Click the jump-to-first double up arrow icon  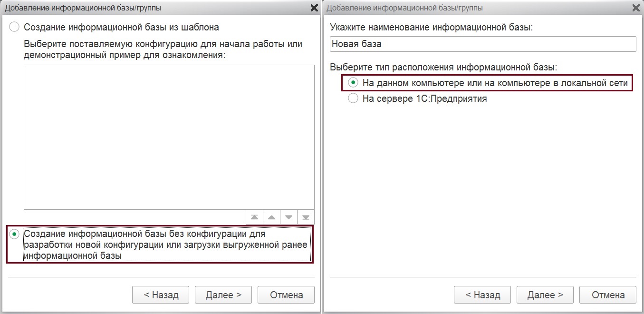coord(254,217)
